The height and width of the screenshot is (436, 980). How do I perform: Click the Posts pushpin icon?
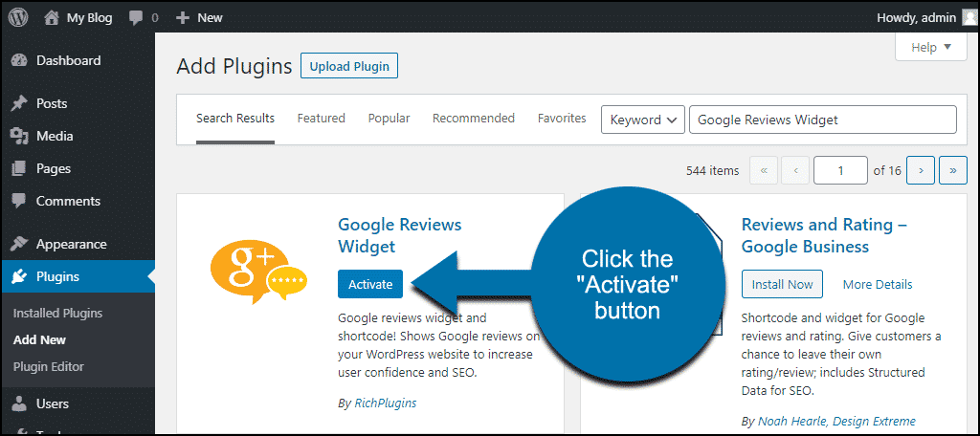point(19,103)
